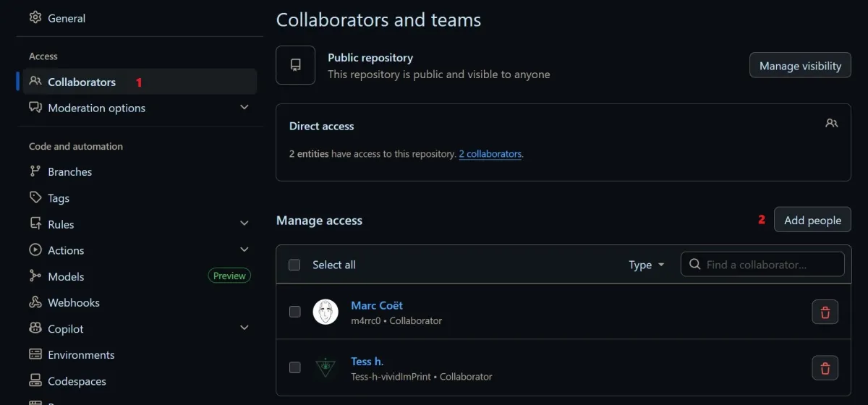Click the Branches git-branch icon
Viewport: 868px width, 405px height.
[35, 171]
